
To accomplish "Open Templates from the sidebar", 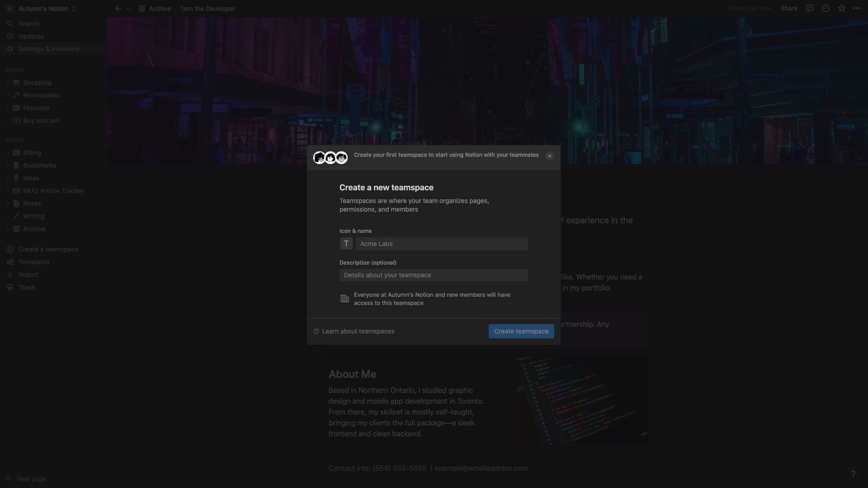I will click(x=34, y=262).
